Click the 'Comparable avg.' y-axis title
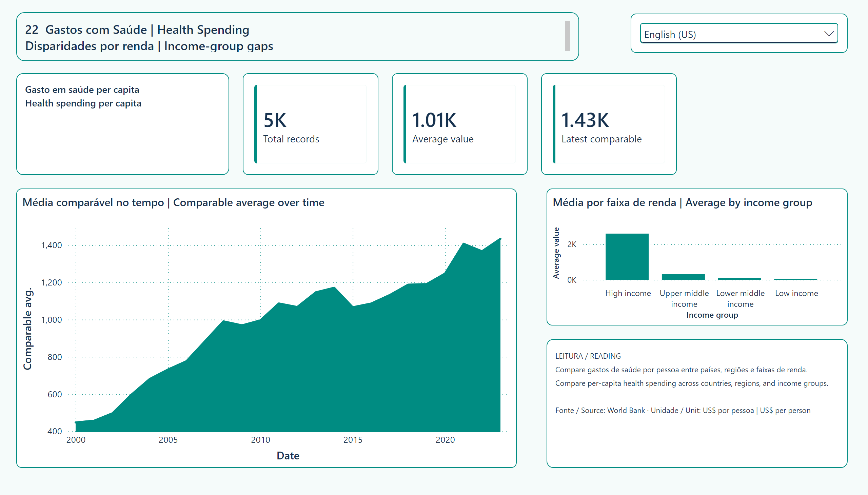The image size is (868, 495). pos(27,329)
